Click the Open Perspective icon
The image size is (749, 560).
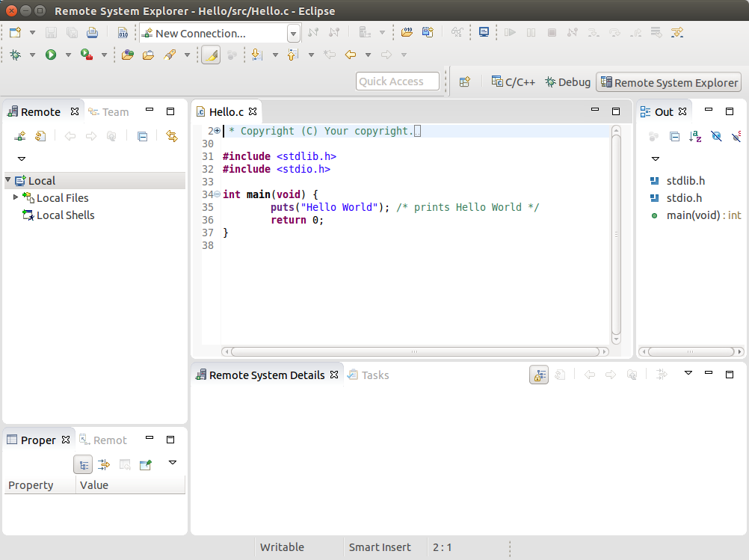pos(464,82)
